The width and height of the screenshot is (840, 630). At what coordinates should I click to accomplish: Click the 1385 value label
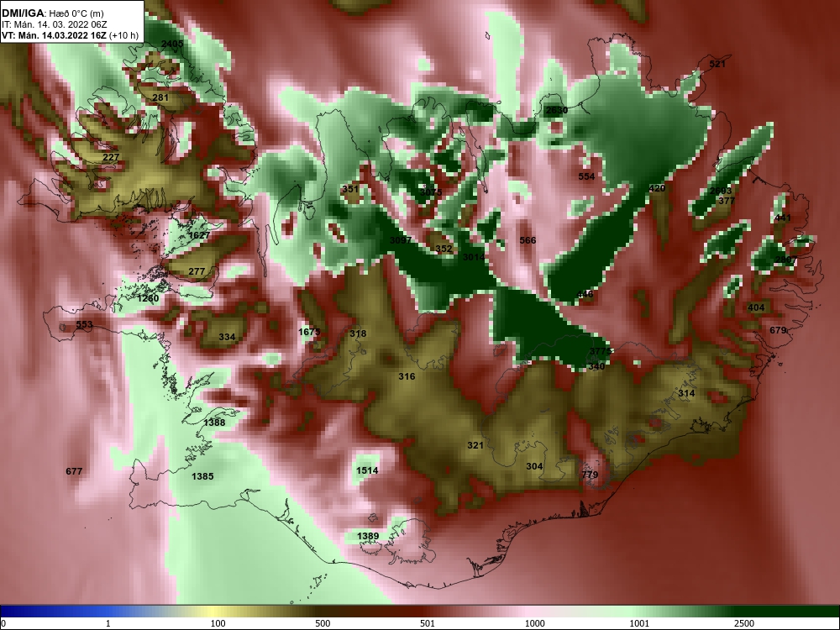click(x=202, y=476)
